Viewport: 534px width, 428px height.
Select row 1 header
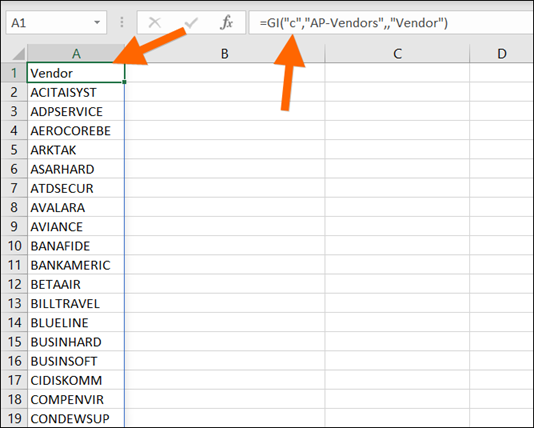(14, 73)
